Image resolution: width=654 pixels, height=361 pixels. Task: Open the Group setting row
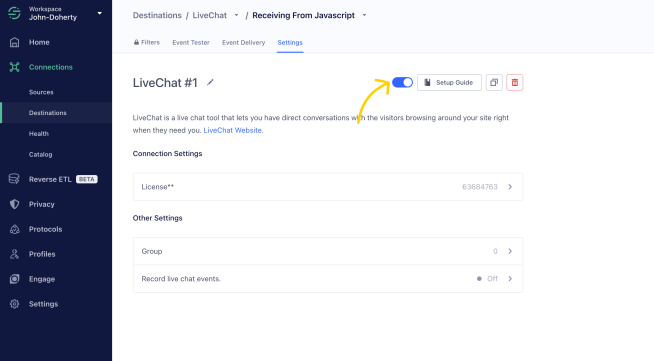tap(328, 251)
